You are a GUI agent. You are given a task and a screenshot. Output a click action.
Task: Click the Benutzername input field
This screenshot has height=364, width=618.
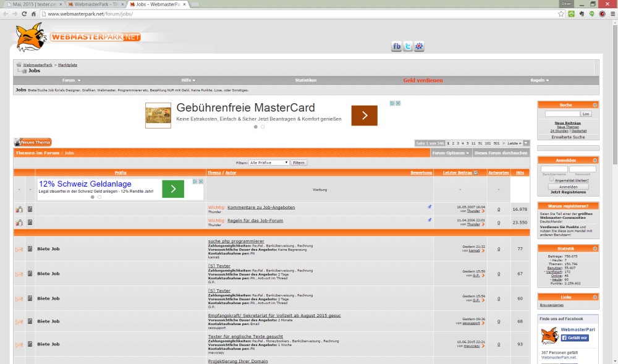coord(554,169)
